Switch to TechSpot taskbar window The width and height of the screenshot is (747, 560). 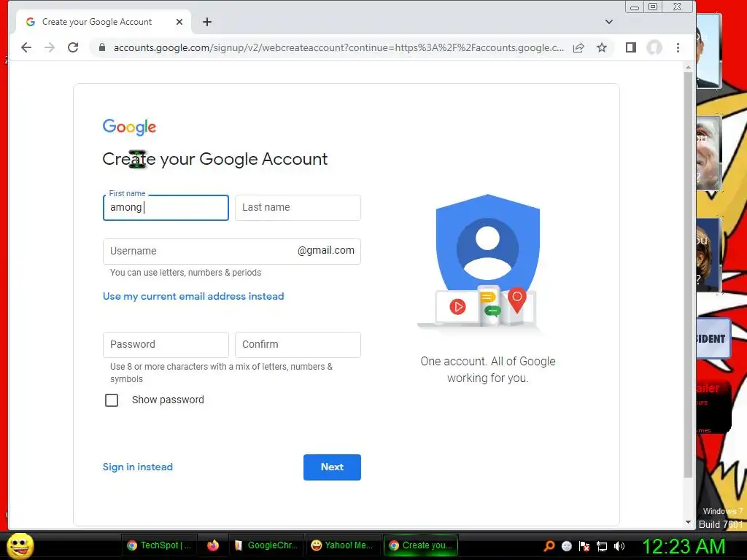pyautogui.click(x=160, y=545)
